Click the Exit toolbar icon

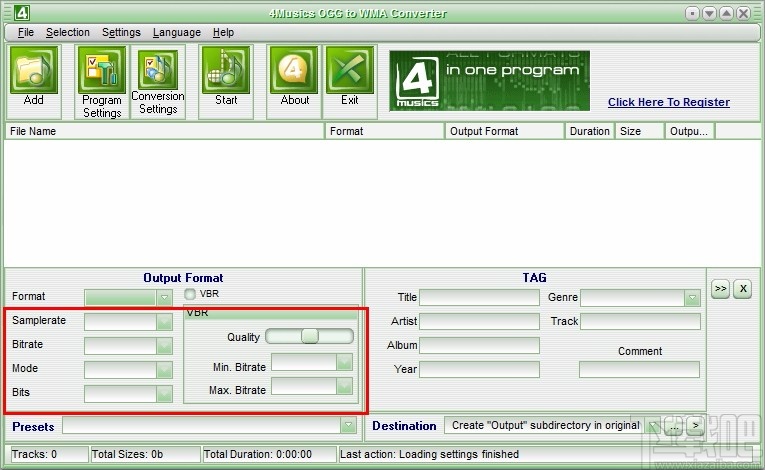[350, 70]
